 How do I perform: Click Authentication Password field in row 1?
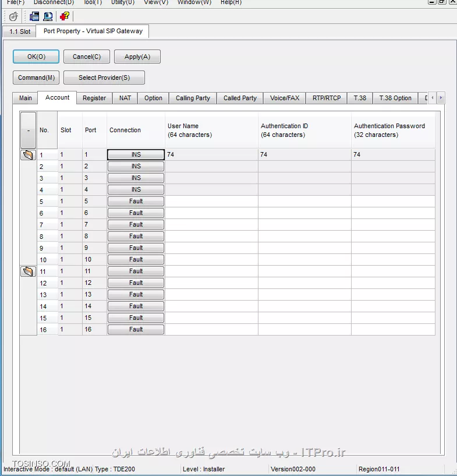(x=393, y=154)
